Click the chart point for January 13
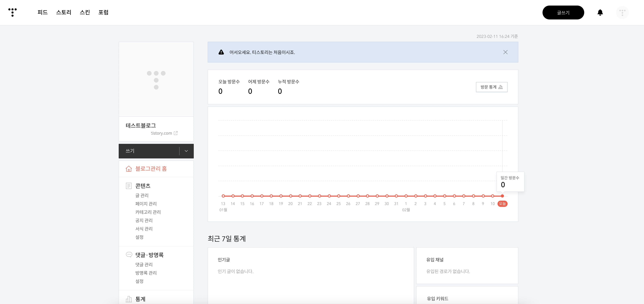The height and width of the screenshot is (304, 644). 223,196
